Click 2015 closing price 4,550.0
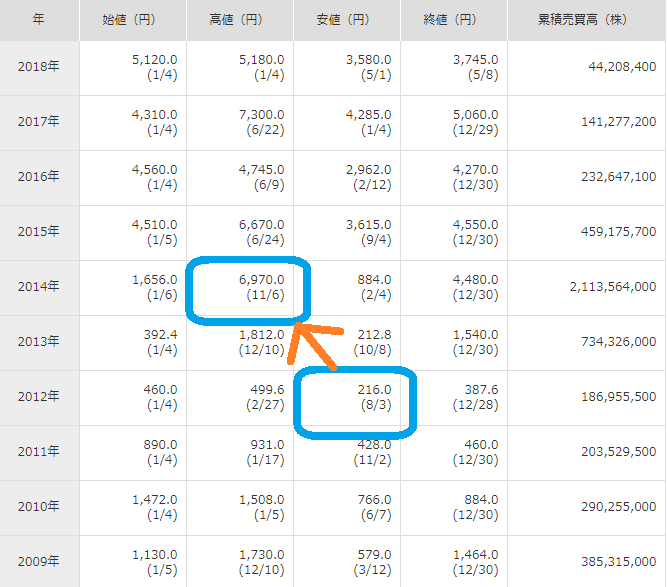 (x=475, y=225)
